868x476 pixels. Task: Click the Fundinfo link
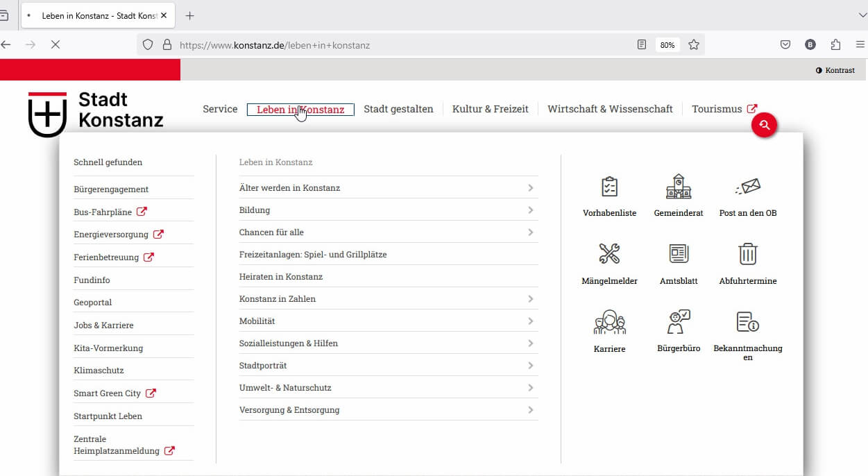[x=92, y=280]
